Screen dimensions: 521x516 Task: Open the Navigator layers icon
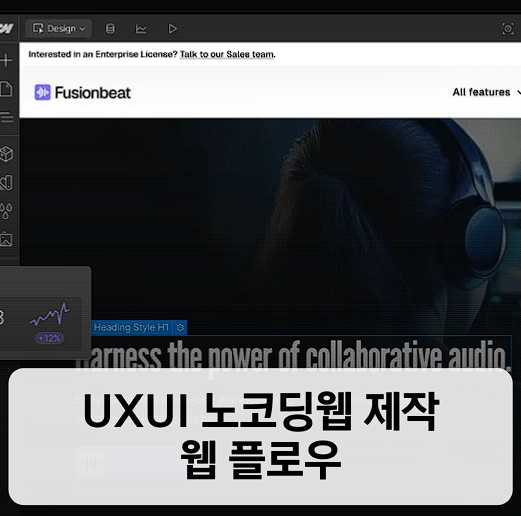(x=6, y=118)
